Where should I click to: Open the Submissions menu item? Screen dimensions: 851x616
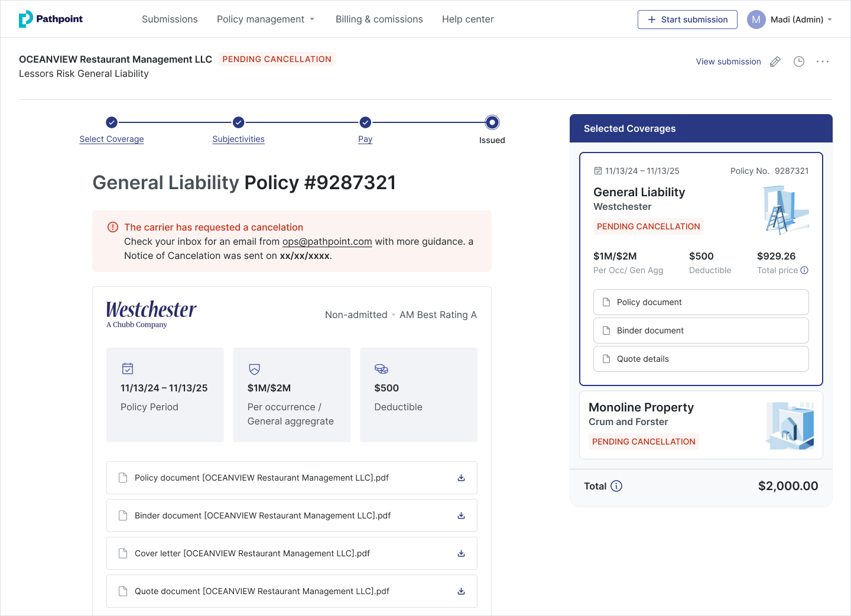tap(170, 19)
